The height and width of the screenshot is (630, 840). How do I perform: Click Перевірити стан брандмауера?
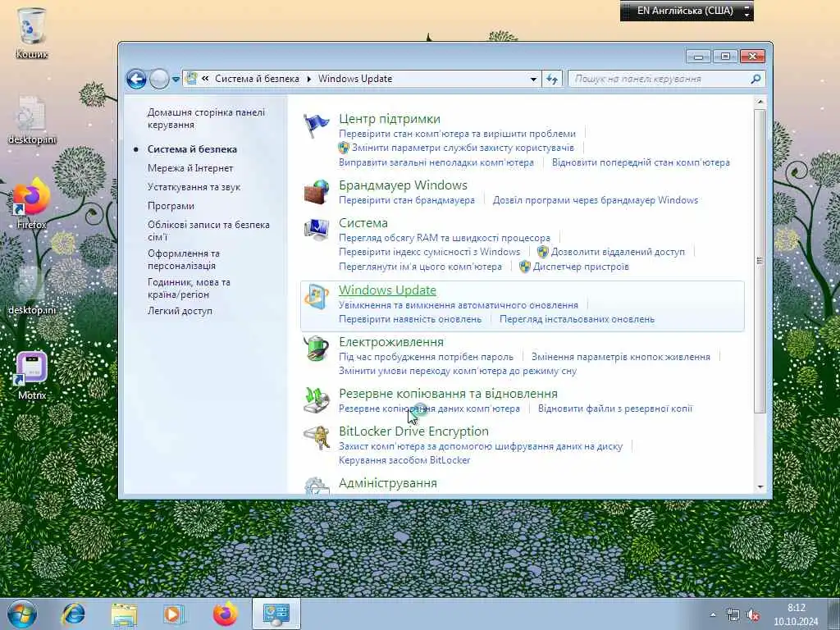click(407, 200)
